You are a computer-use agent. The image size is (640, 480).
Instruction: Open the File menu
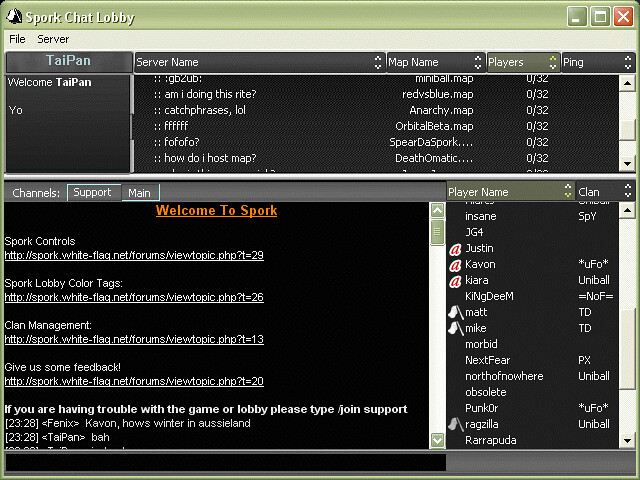tap(17, 39)
